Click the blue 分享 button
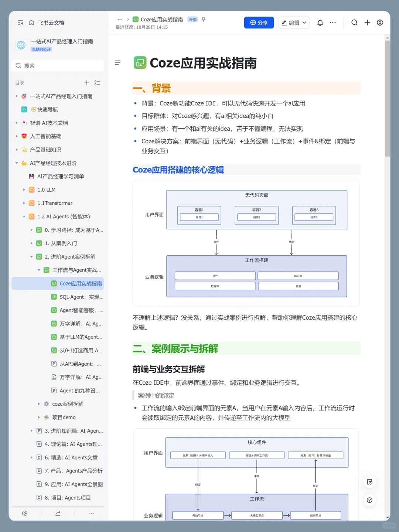This screenshot has height=532, width=399. click(x=259, y=23)
